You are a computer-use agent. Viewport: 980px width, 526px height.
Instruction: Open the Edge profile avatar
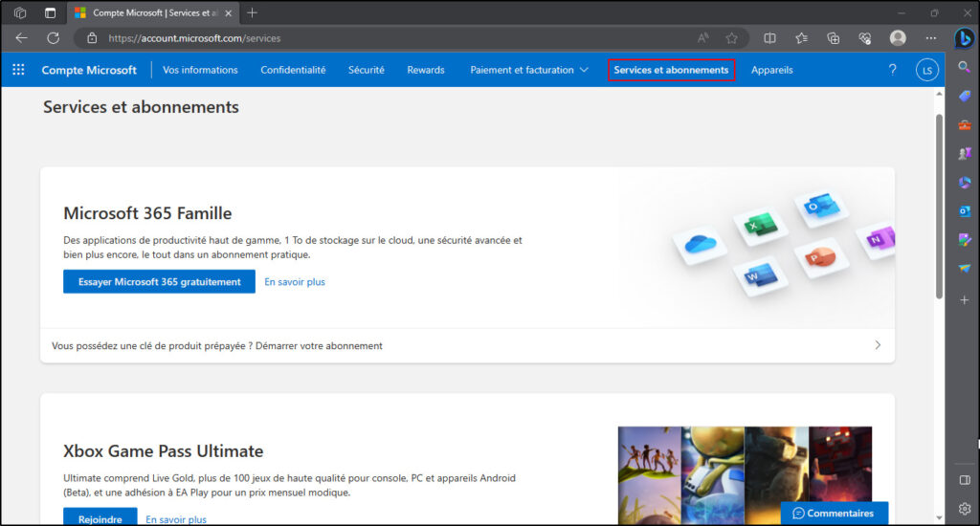coord(898,38)
